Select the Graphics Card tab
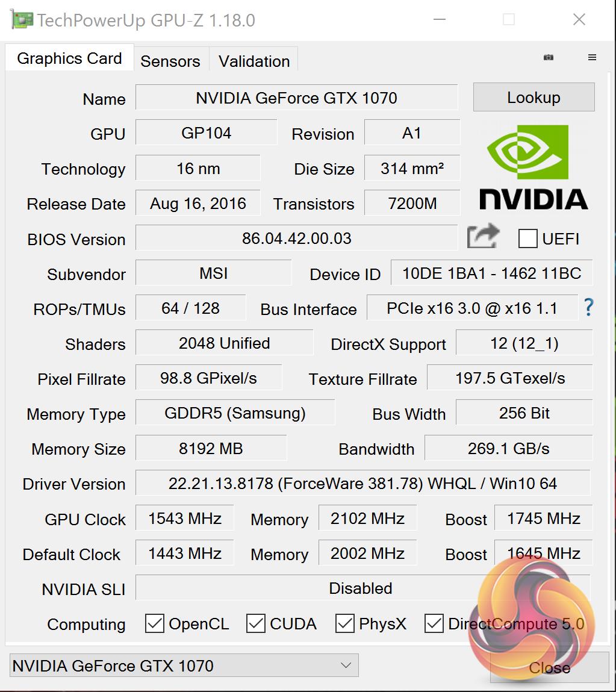This screenshot has height=692, width=616. (x=69, y=58)
